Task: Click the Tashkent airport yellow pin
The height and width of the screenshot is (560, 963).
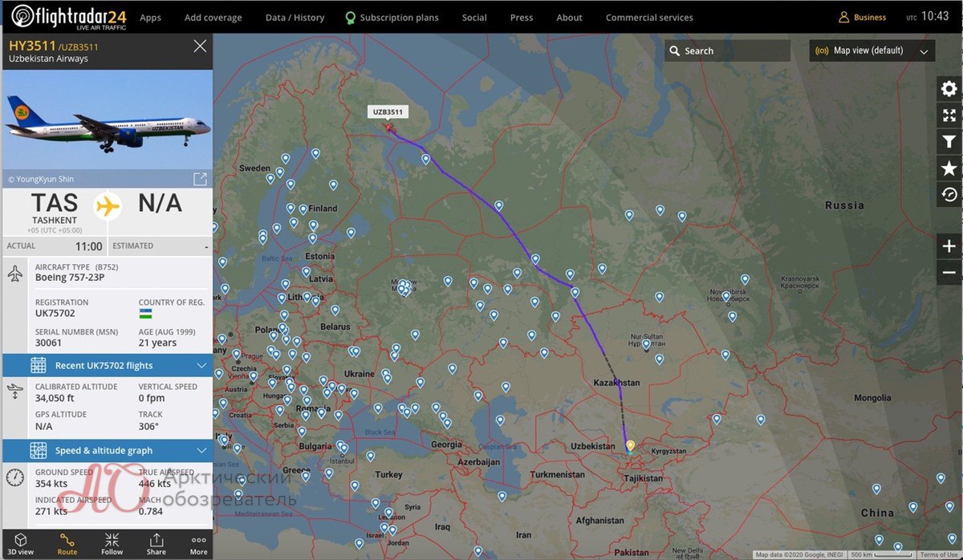Action: [630, 445]
